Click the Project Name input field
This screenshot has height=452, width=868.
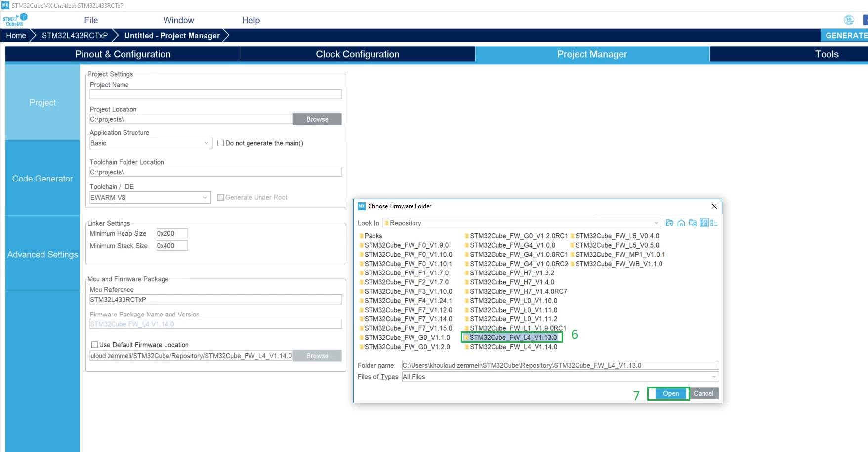point(215,94)
